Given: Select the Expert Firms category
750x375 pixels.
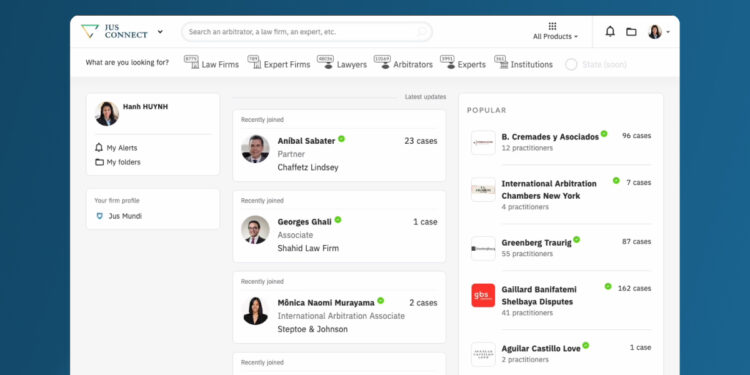Looking at the screenshot, I should click(279, 64).
